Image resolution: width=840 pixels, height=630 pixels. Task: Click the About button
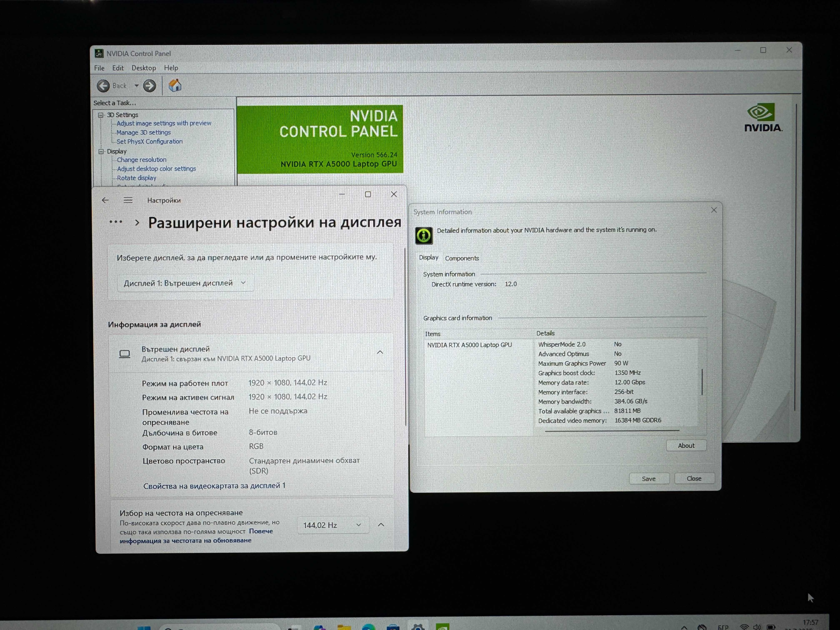pos(686,446)
